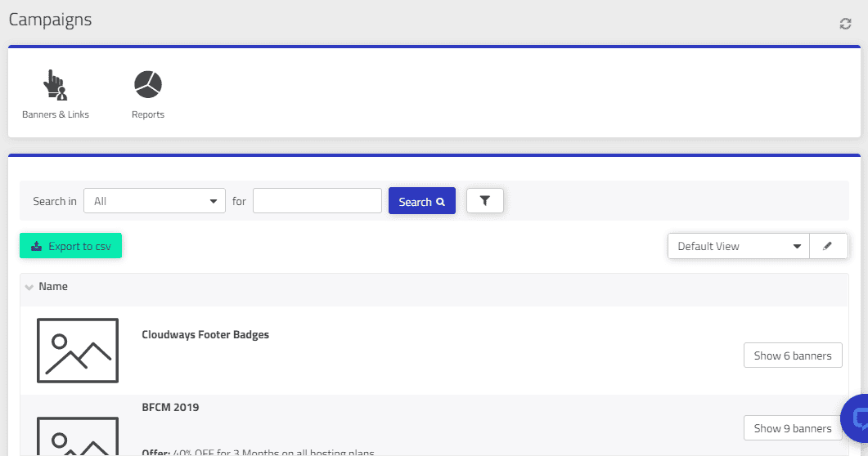Click the refresh icon near Campaigns title
The image size is (868, 456).
coord(845,24)
